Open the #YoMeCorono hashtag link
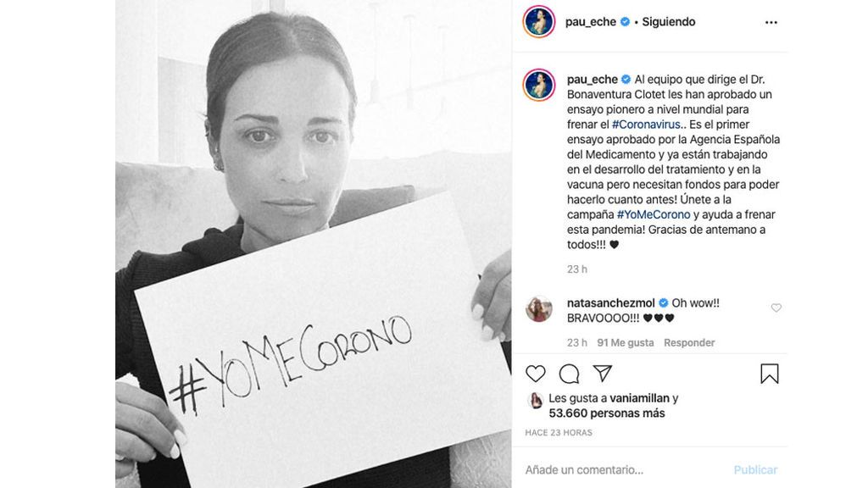The width and height of the screenshot is (868, 488). tap(654, 214)
